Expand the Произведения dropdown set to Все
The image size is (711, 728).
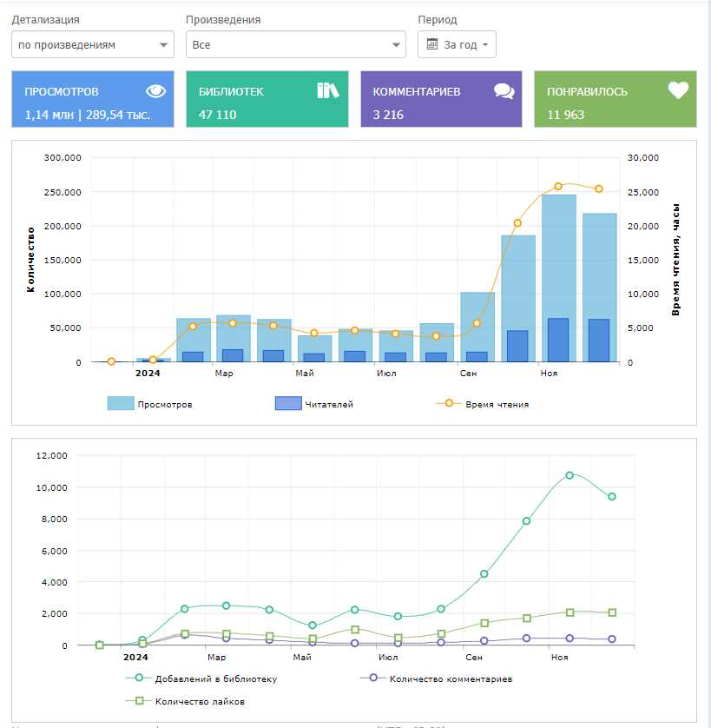(295, 44)
